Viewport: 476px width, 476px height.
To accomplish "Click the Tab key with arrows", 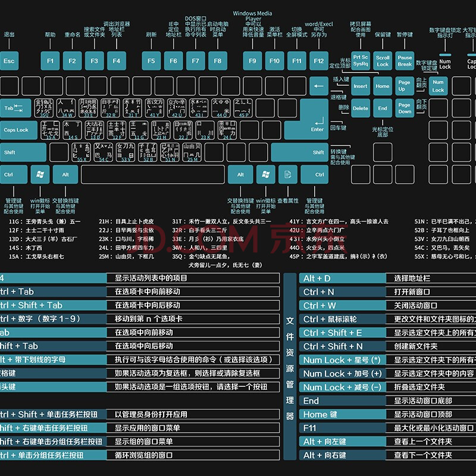I will pos(15,108).
